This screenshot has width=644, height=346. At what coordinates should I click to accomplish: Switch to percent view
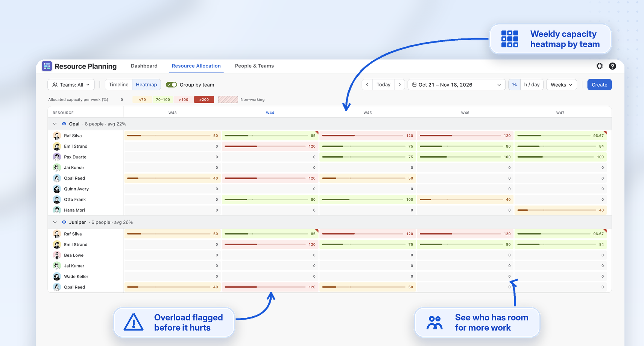coord(514,85)
